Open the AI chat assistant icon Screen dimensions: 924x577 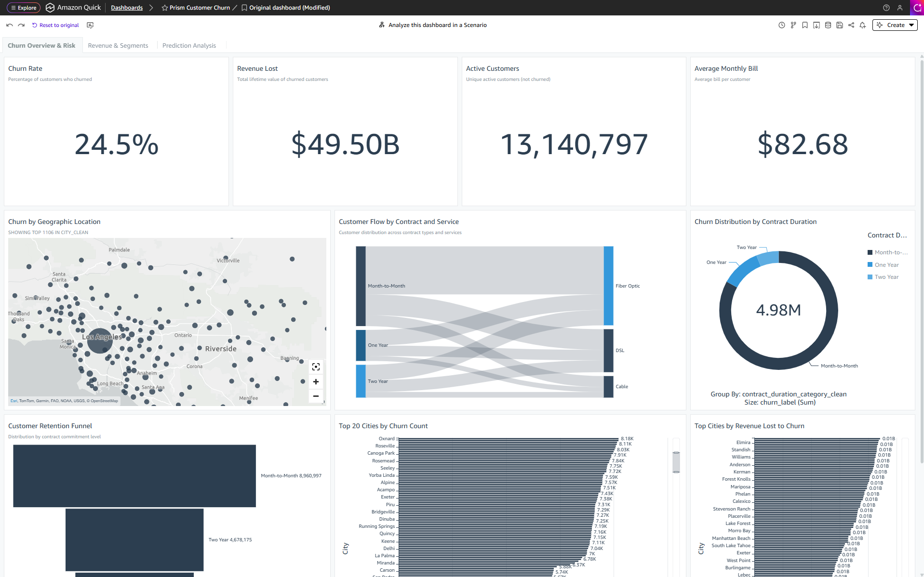point(917,8)
